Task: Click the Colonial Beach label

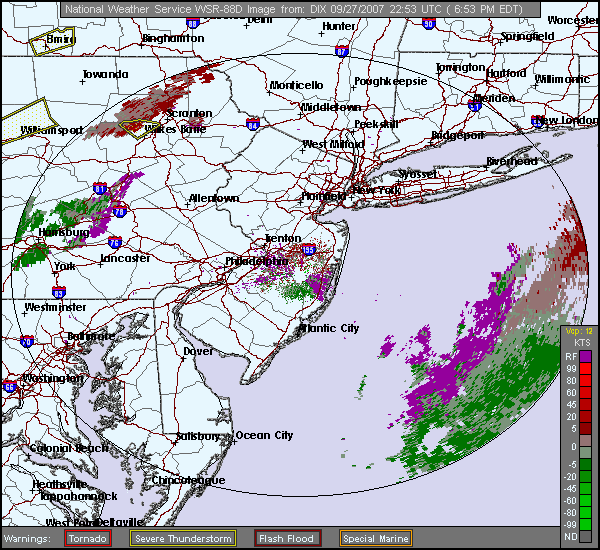Action: [x=69, y=448]
